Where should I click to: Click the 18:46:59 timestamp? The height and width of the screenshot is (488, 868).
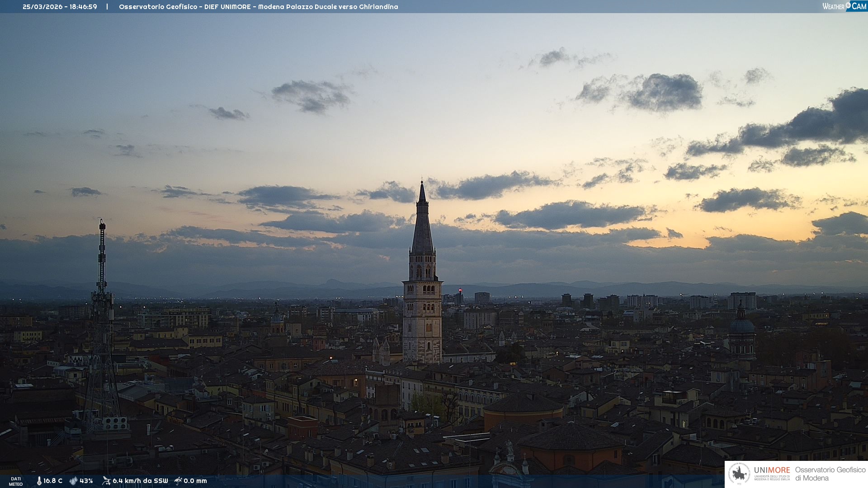[x=83, y=7]
